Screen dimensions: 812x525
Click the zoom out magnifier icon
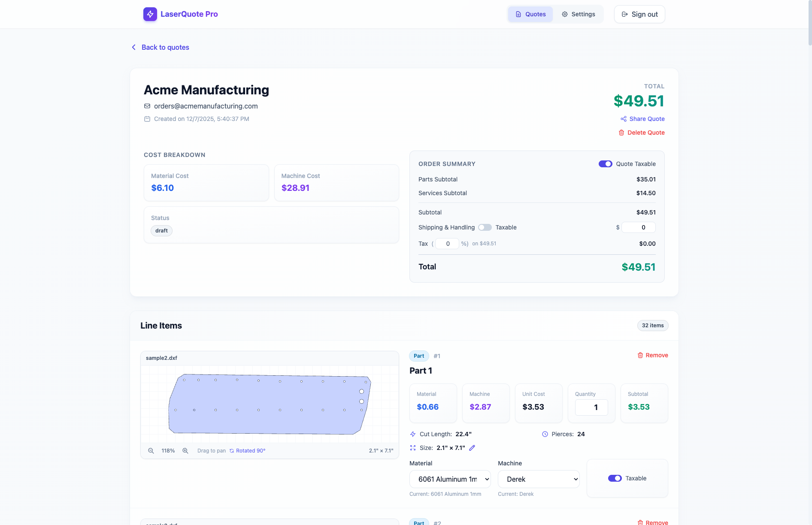[151, 451]
